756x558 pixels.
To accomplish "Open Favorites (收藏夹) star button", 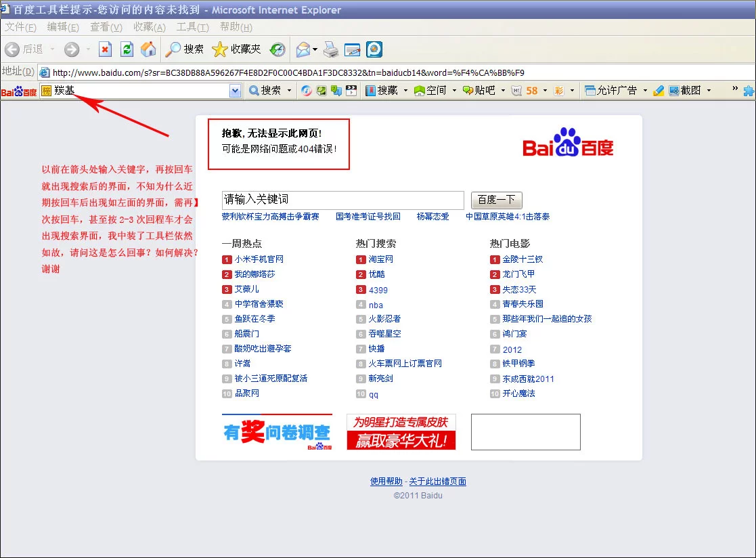I will (x=236, y=49).
